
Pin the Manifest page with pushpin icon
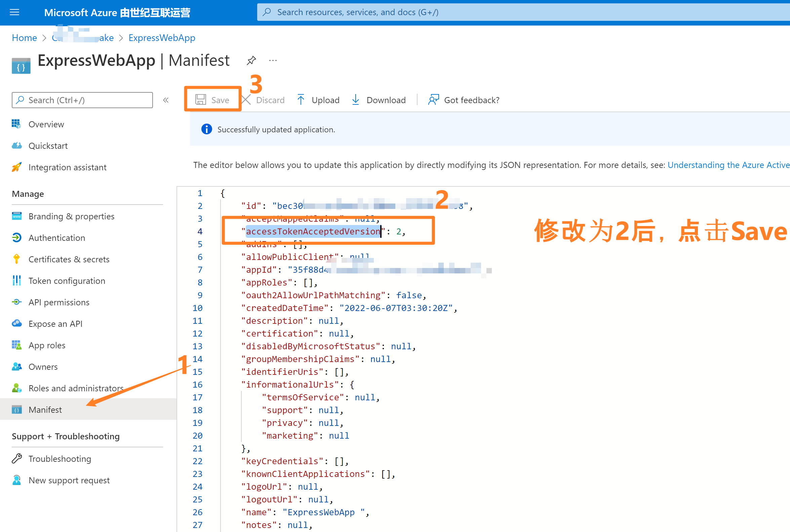[251, 61]
